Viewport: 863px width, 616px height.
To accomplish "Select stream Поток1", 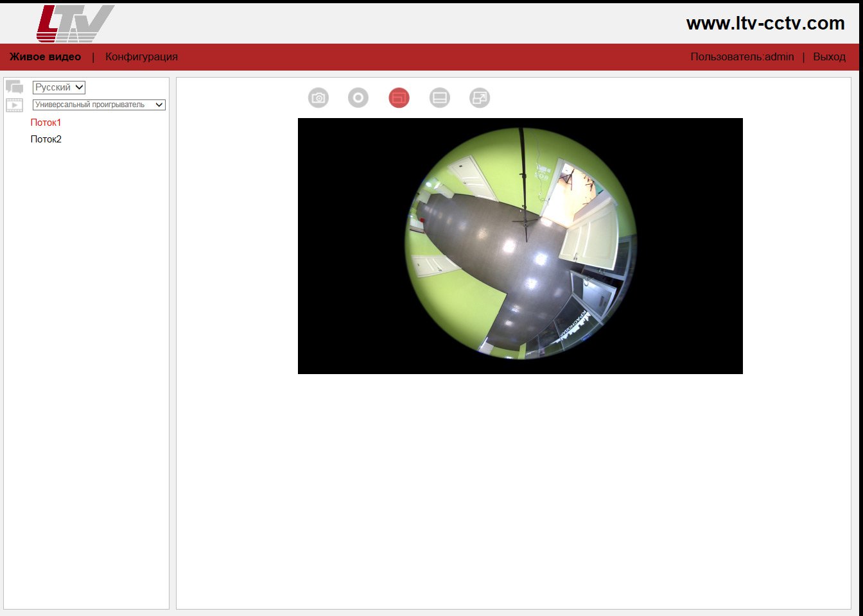I will [x=46, y=123].
